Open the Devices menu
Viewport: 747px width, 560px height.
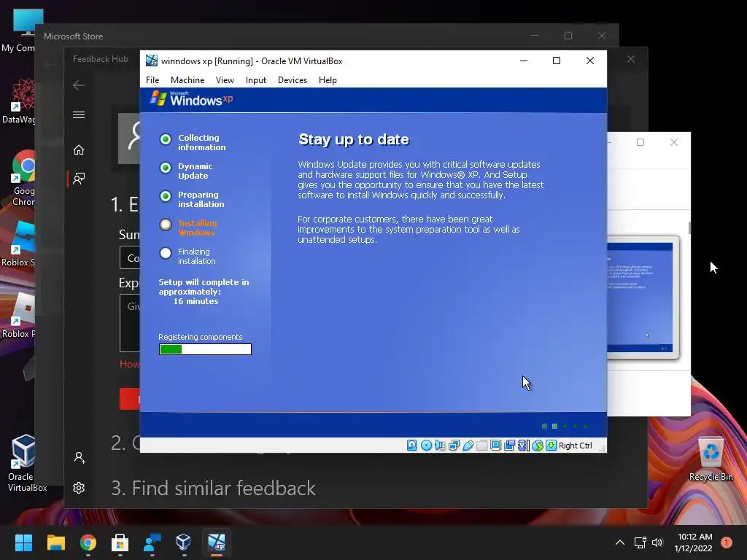(293, 80)
